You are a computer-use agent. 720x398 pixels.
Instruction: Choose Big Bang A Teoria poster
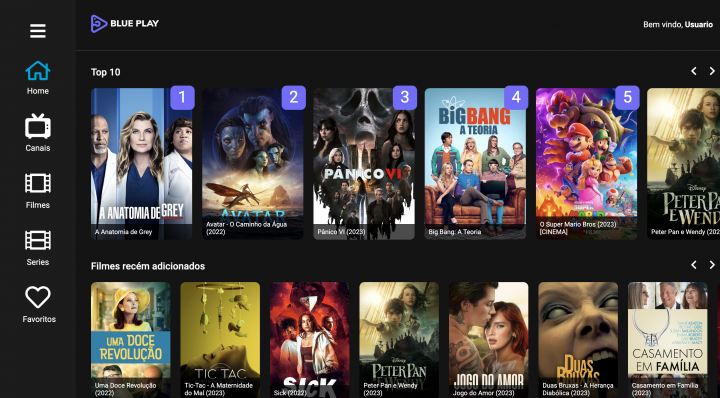click(x=475, y=163)
